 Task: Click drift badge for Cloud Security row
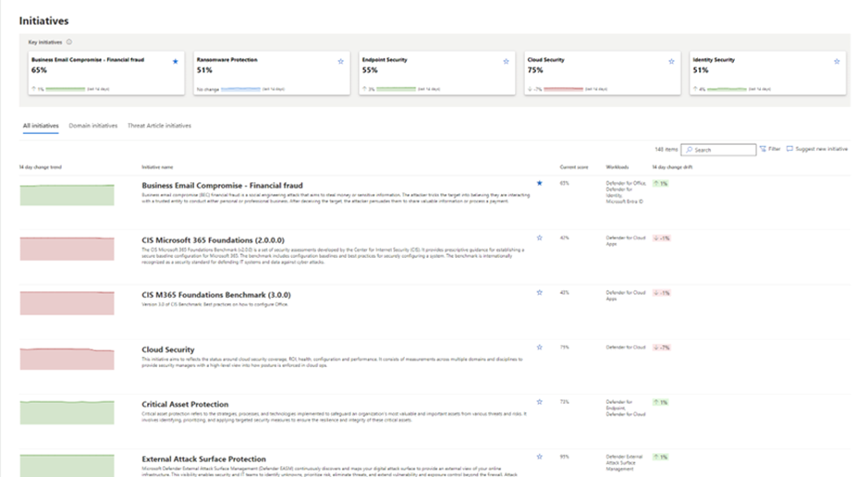(x=662, y=348)
